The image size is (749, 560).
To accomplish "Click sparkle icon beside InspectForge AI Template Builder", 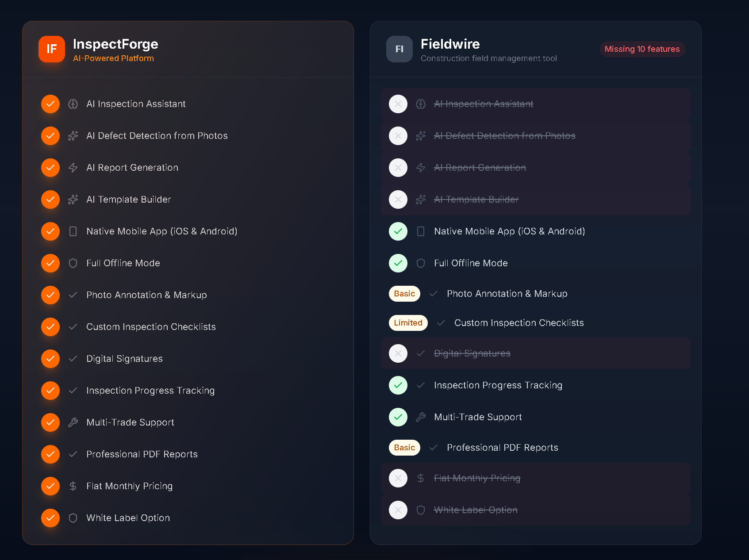I will [73, 199].
